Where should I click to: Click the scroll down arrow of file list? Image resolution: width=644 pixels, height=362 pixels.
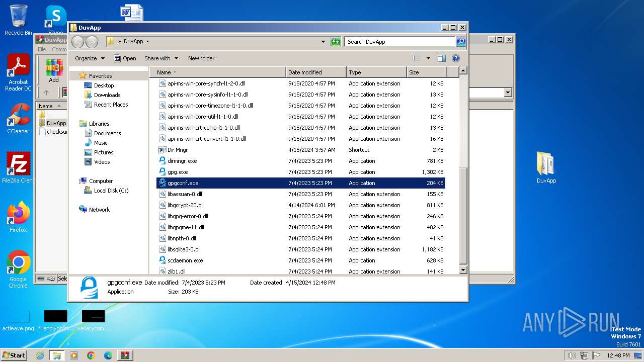(463, 270)
